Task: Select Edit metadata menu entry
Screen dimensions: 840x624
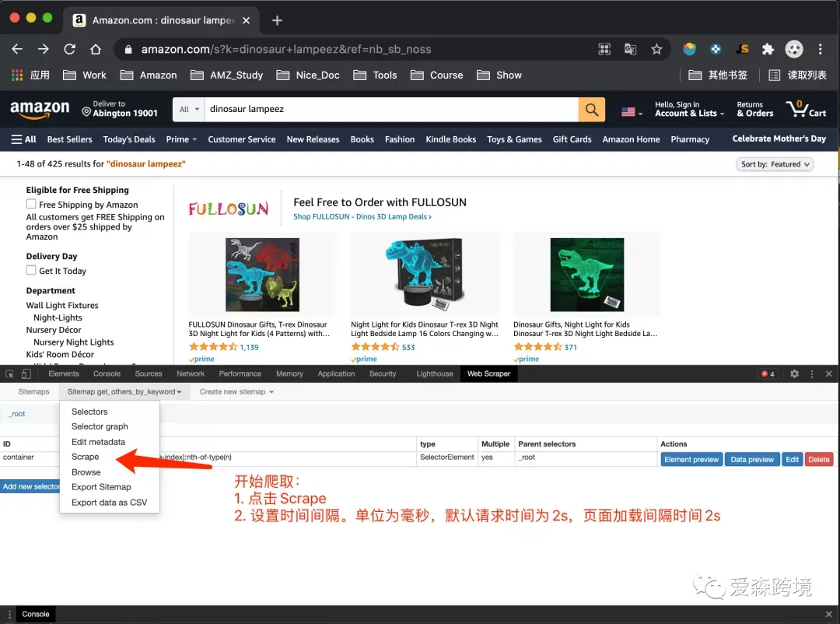Action: pos(98,442)
